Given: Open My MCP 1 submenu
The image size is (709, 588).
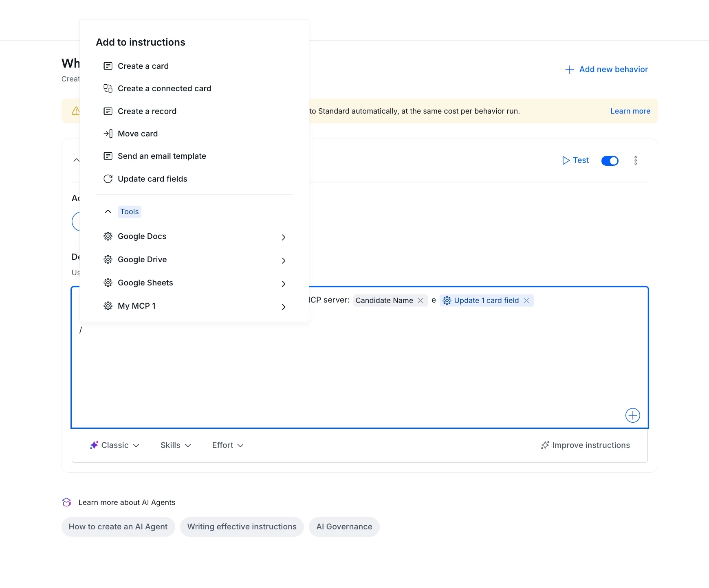Looking at the screenshot, I should coord(194,306).
